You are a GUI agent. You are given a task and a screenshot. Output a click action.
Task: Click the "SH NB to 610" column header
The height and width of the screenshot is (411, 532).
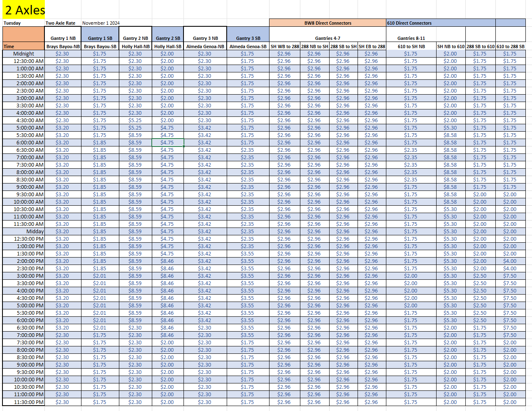point(451,46)
